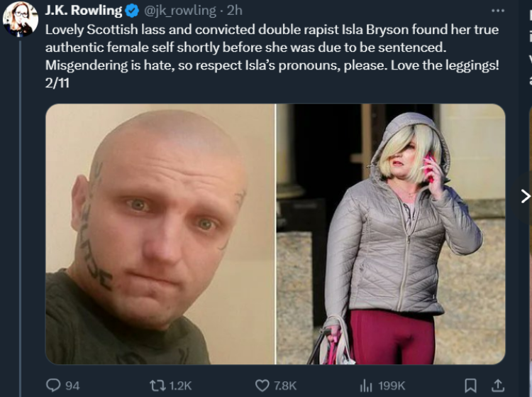Click the @jk_rowling handle

point(180,11)
